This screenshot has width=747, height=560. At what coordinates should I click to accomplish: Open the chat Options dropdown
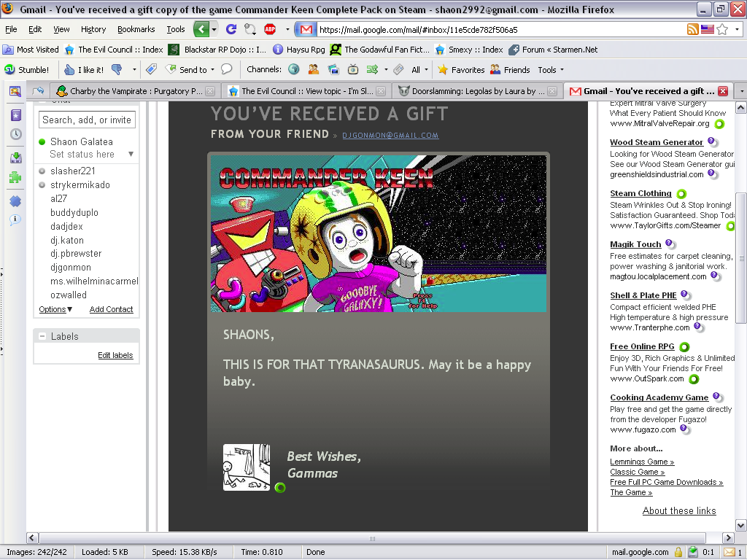(x=55, y=309)
